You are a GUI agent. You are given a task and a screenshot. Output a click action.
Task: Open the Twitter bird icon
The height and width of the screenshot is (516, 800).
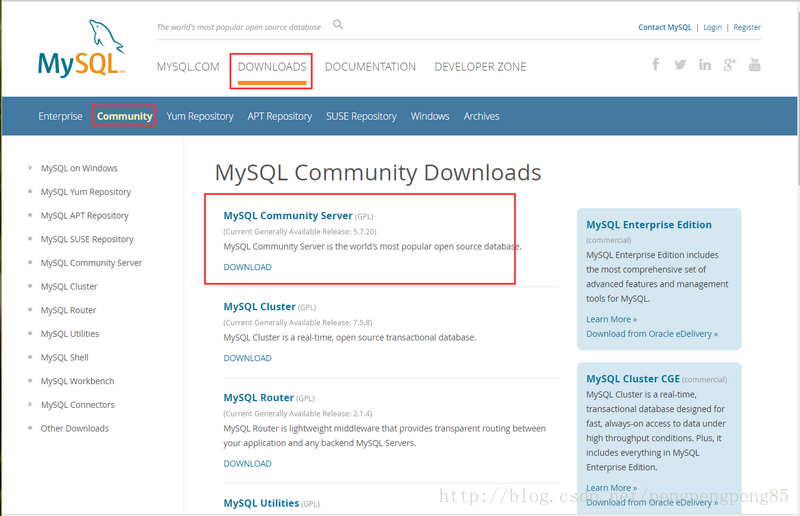[680, 64]
